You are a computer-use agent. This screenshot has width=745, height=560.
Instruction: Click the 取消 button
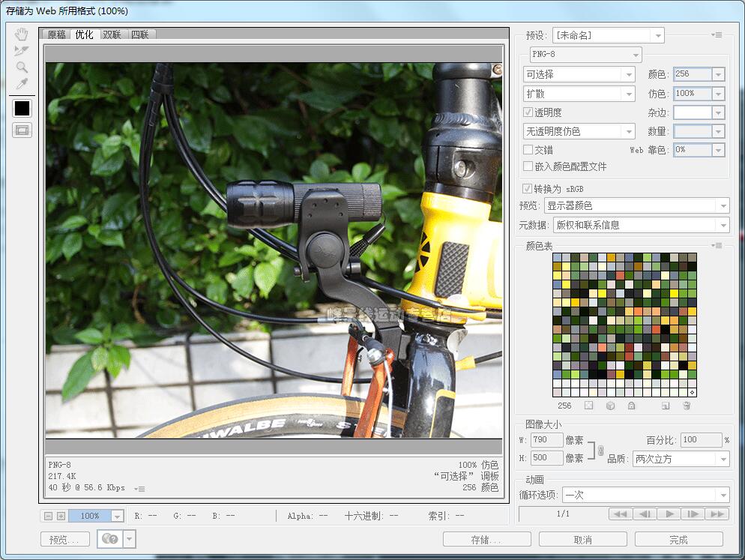coord(582,540)
